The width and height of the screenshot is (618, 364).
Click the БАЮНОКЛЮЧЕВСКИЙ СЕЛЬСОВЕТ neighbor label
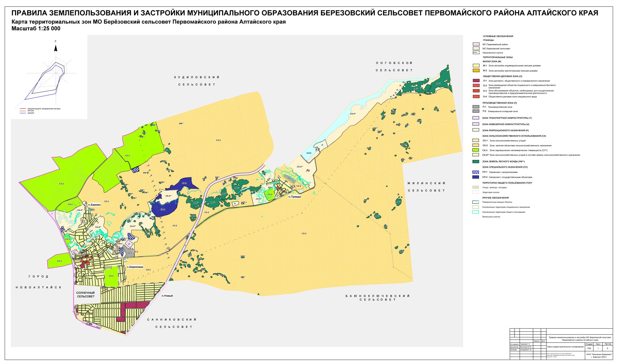pyautogui.click(x=378, y=298)
